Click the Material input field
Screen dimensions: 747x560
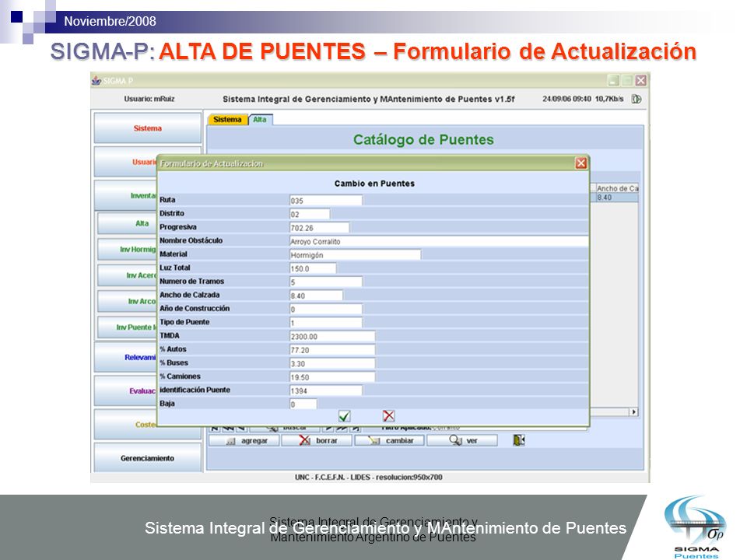pos(355,255)
